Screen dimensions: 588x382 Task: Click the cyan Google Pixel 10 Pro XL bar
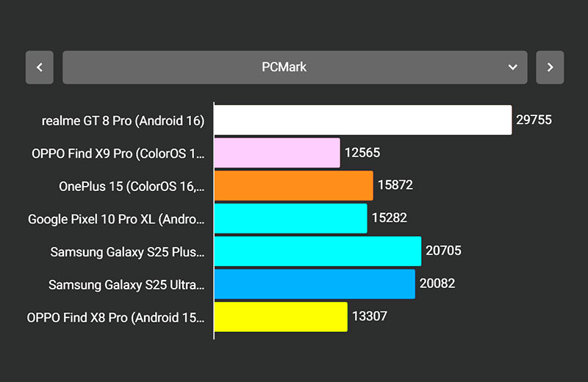click(x=290, y=218)
